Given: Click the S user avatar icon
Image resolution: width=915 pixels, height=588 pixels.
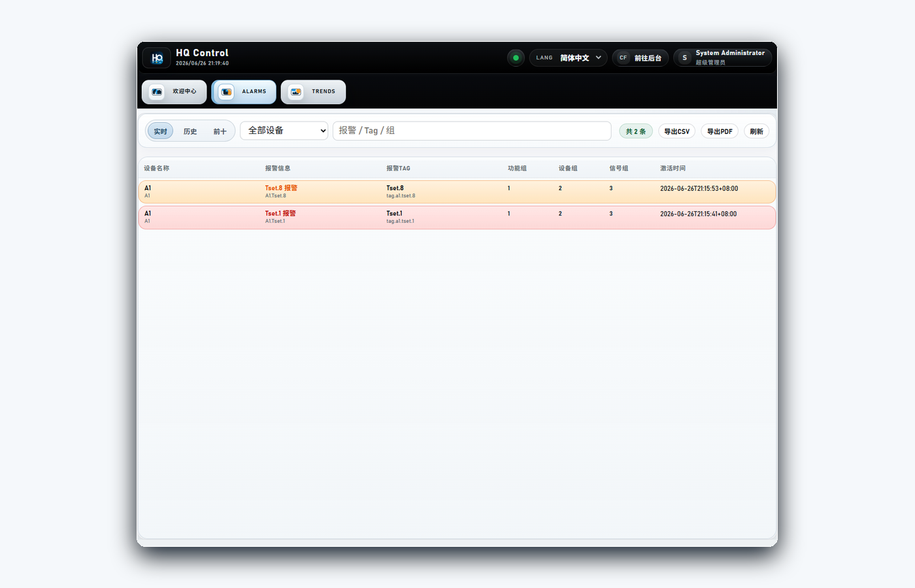Looking at the screenshot, I should [684, 58].
